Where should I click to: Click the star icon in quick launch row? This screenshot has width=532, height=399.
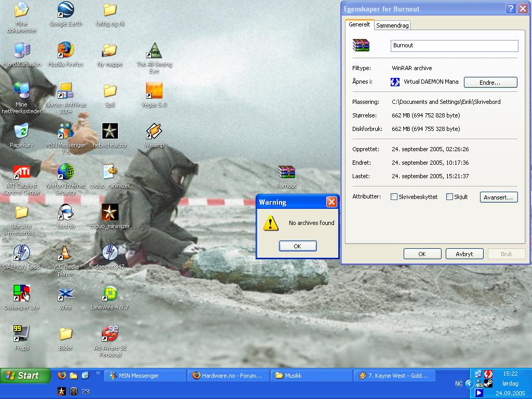point(61,392)
